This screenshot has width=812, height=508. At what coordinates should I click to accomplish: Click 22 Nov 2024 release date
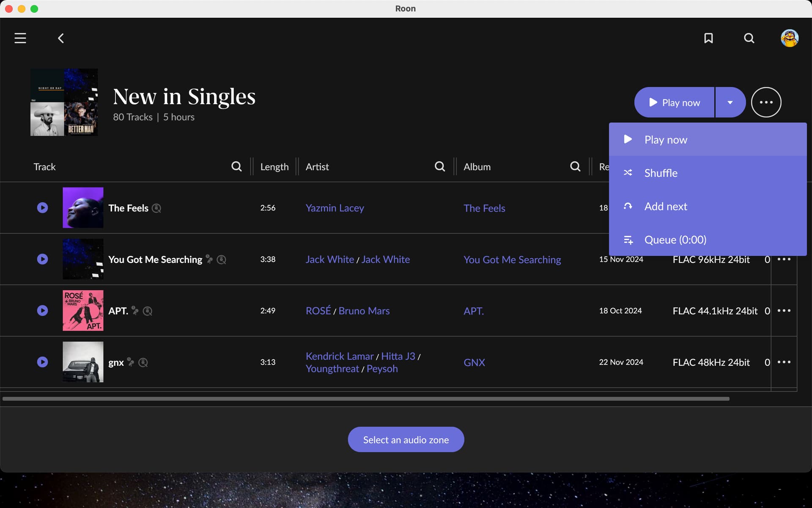(621, 362)
